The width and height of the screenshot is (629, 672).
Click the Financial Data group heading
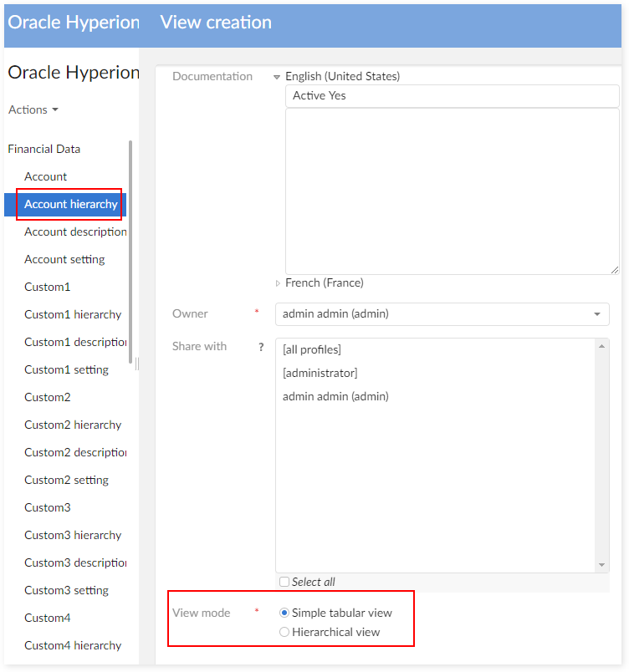[x=44, y=149]
